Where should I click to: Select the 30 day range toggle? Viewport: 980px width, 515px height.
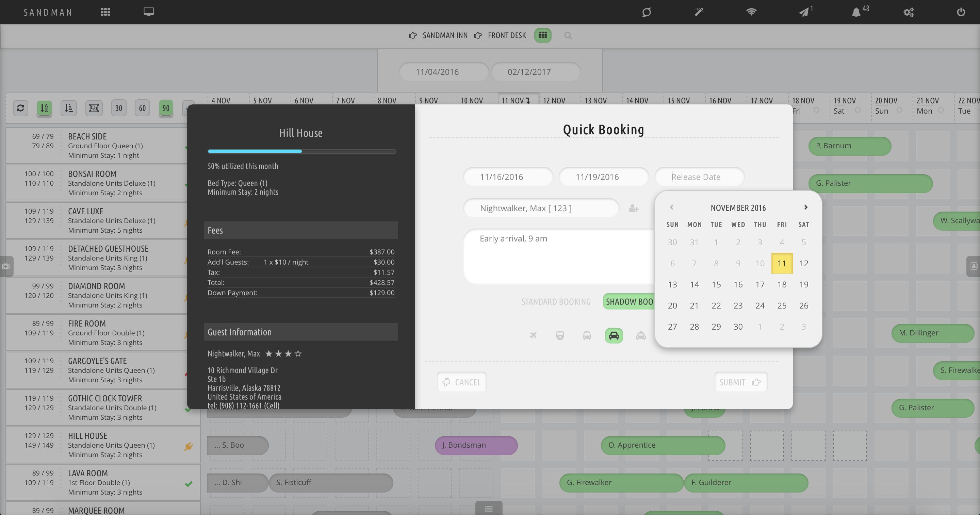pos(119,108)
